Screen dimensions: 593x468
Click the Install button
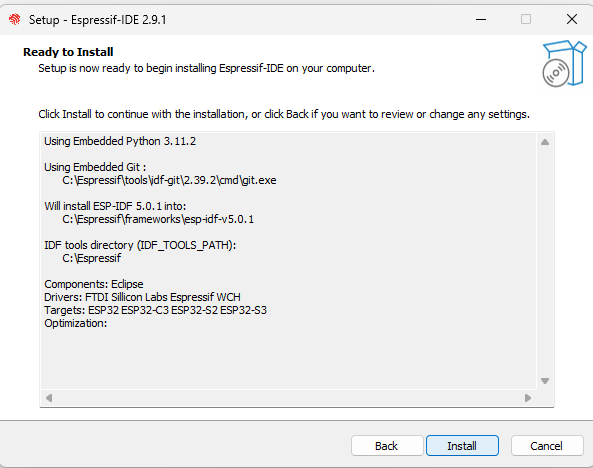462,446
